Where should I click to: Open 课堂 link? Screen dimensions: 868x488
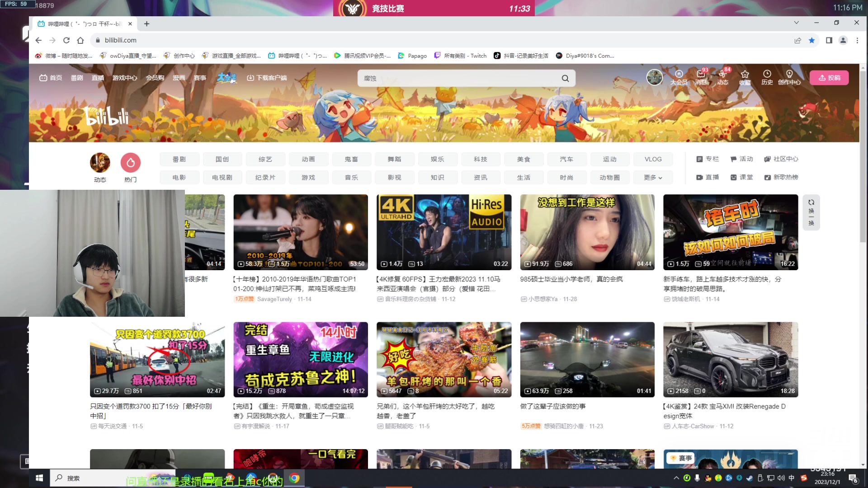tap(742, 178)
